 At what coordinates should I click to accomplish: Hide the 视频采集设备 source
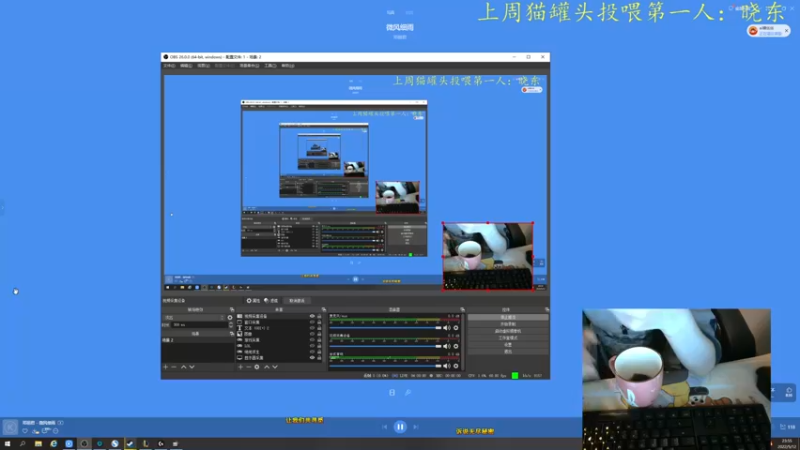click(312, 316)
